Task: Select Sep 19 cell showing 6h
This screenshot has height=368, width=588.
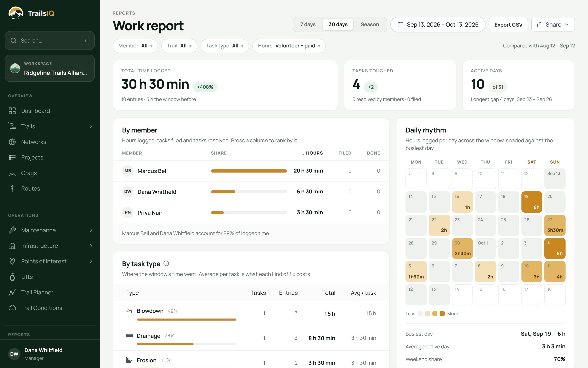Action: pos(532,202)
